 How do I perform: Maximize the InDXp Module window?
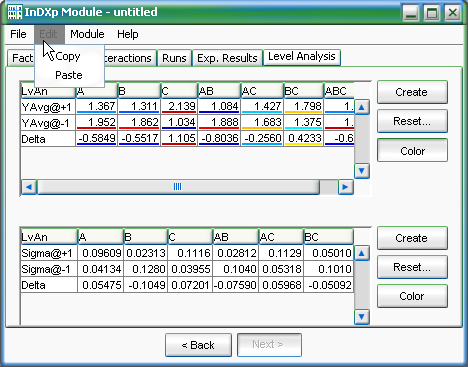tap(432, 13)
